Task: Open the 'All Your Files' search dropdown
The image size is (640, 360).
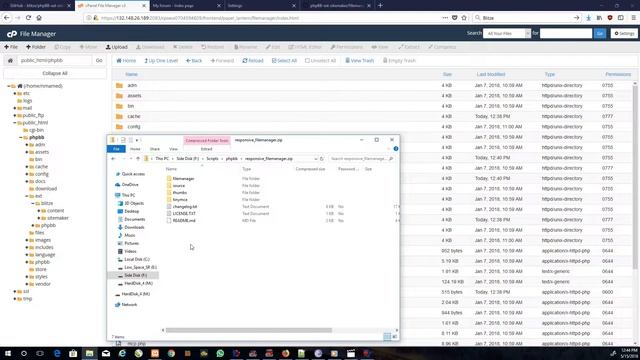Action: (507, 33)
